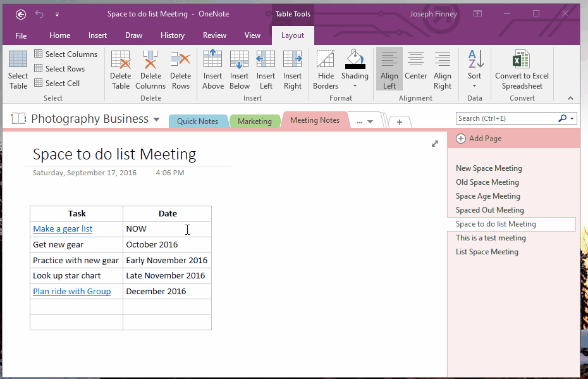
Task: Insert a column to the right
Action: click(x=292, y=70)
